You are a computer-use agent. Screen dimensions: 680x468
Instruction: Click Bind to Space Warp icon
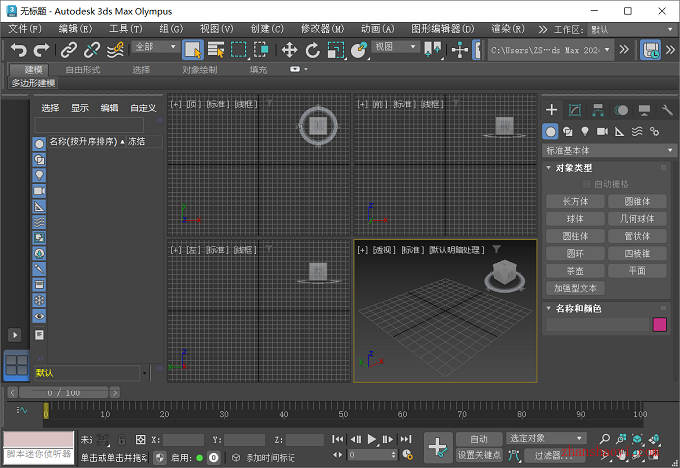coord(115,50)
